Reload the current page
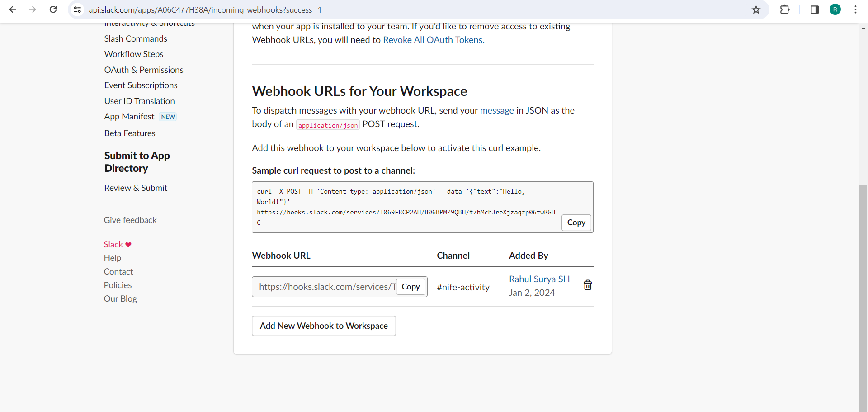This screenshot has height=412, width=868. click(53, 9)
